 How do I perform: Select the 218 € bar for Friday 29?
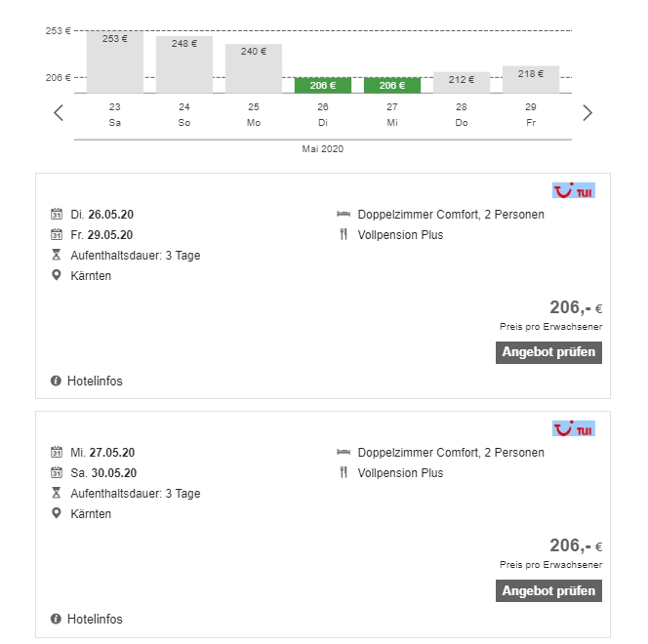531,79
